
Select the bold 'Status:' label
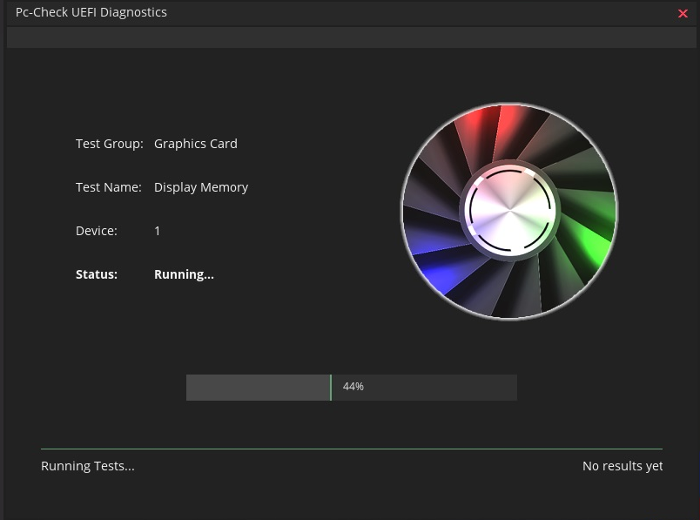point(96,274)
